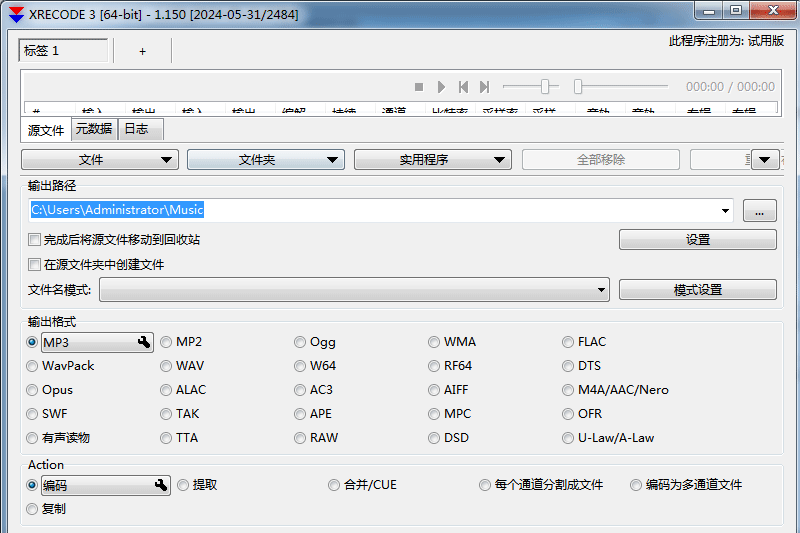Select WavPack output format

(32, 366)
